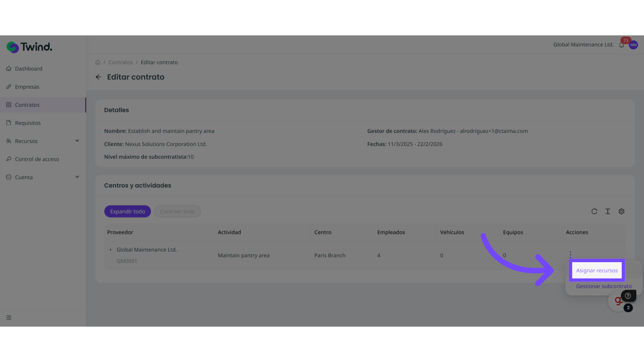The height and width of the screenshot is (362, 644).
Task: Click the Contraer todo button
Action: 177,212
